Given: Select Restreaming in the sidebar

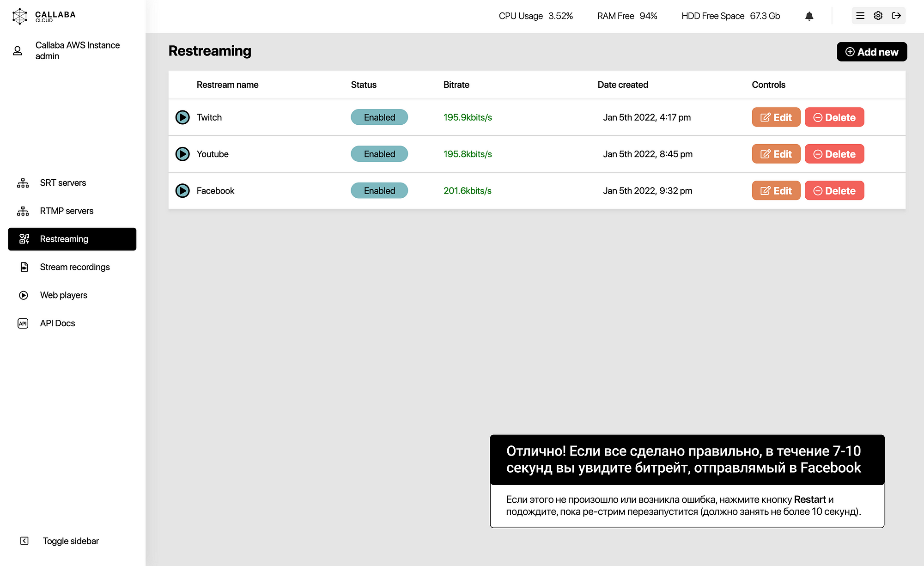Looking at the screenshot, I should point(72,239).
